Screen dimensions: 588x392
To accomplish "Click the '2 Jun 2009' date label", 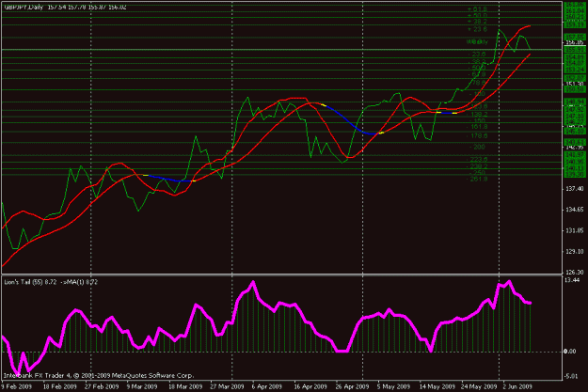I will point(517,386).
